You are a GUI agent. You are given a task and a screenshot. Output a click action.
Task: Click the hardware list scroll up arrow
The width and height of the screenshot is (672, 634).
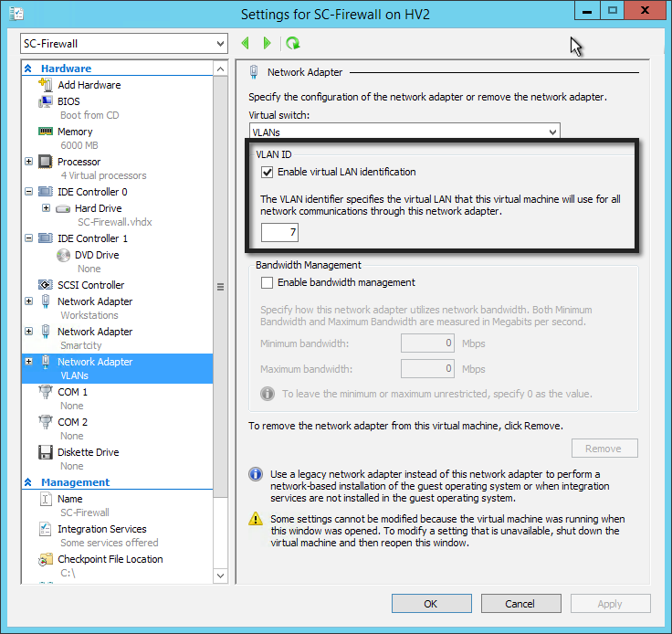pyautogui.click(x=220, y=69)
